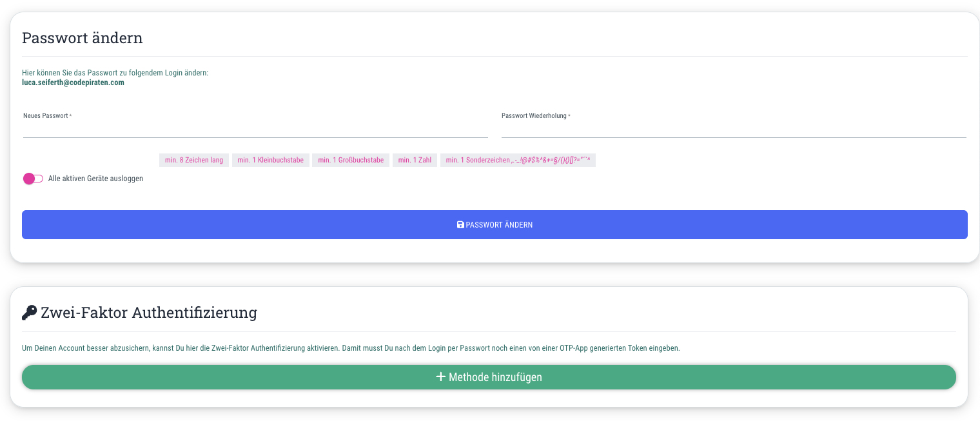
Task: Click the 'Alle aktiven Geräte ausloggen' label
Action: pyautogui.click(x=95, y=179)
